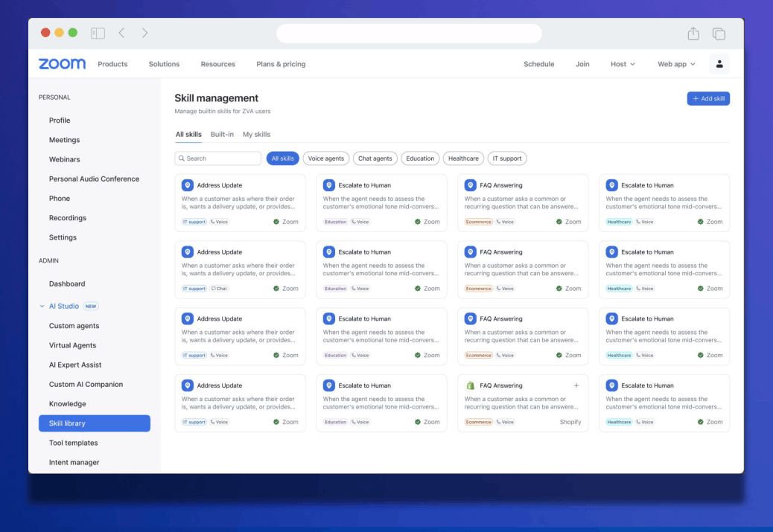Open Tool templates
773x532 pixels.
(74, 443)
